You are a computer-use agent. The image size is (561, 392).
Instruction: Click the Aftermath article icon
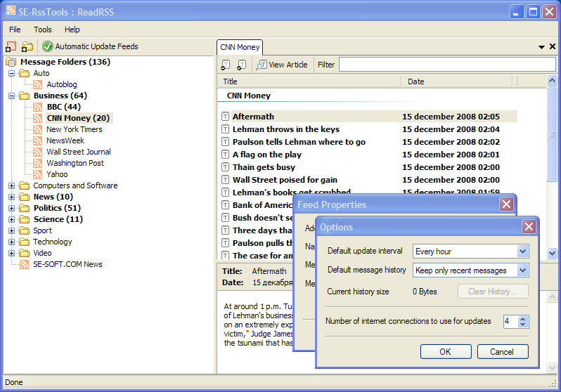pos(225,116)
